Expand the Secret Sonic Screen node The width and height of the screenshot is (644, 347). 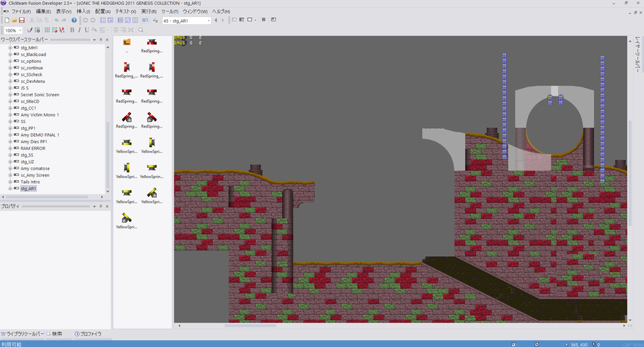point(10,94)
